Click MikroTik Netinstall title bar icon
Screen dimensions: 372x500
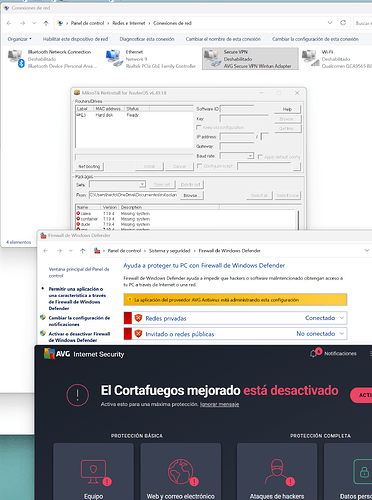point(77,93)
